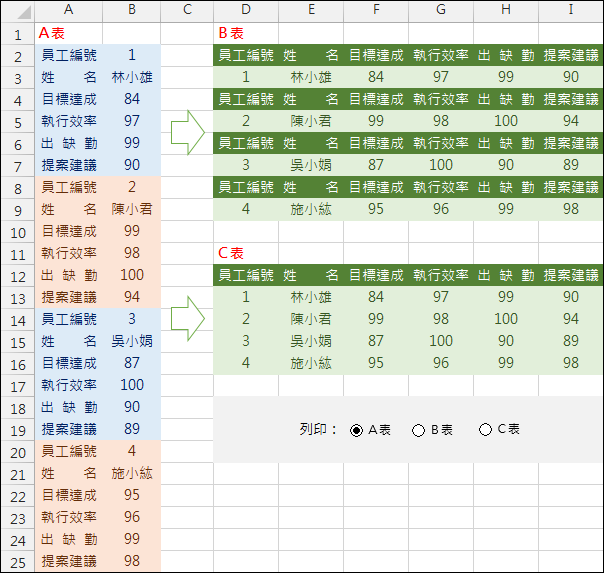Click value 94 in B表 row 5
Image resolution: width=604 pixels, height=573 pixels.
click(x=571, y=121)
